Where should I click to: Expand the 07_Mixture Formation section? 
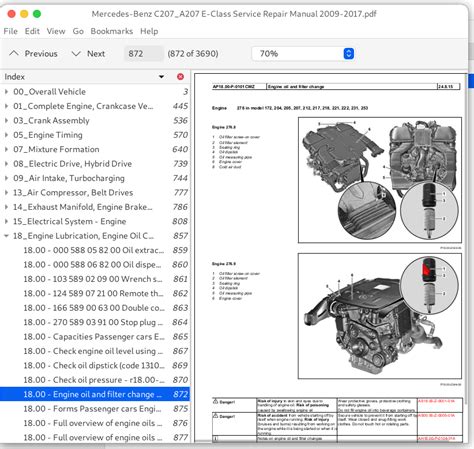pos(6,149)
